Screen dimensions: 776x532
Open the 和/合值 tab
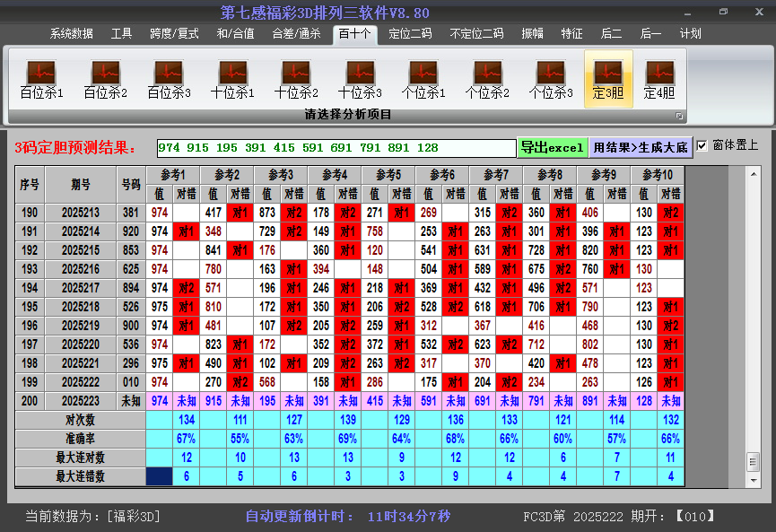235,34
